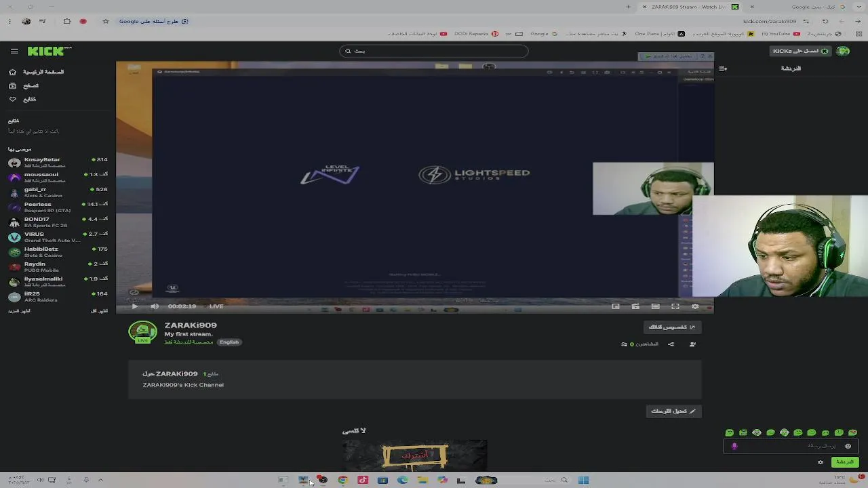The height and width of the screenshot is (488, 868).
Task: Mute the stream volume
Action: [x=155, y=306]
